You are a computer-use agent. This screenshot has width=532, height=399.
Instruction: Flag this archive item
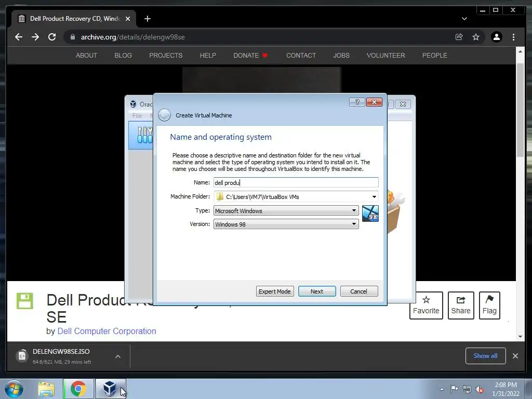[489, 305]
